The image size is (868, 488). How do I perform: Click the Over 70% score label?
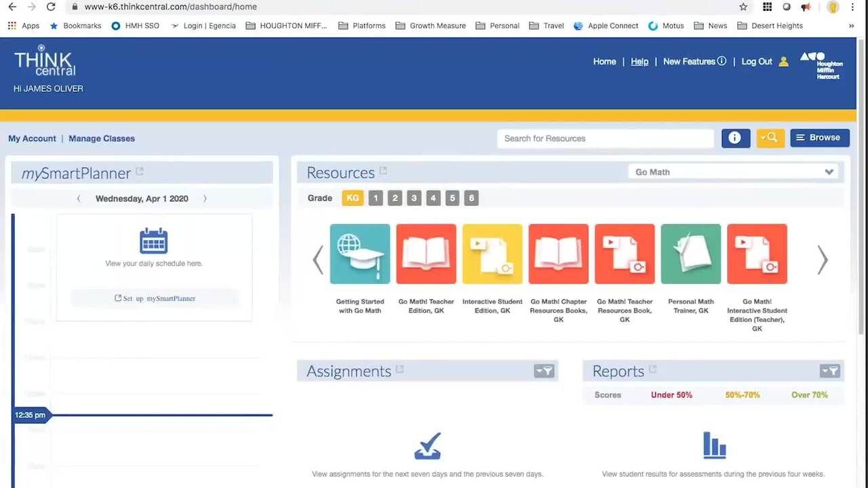pos(810,395)
